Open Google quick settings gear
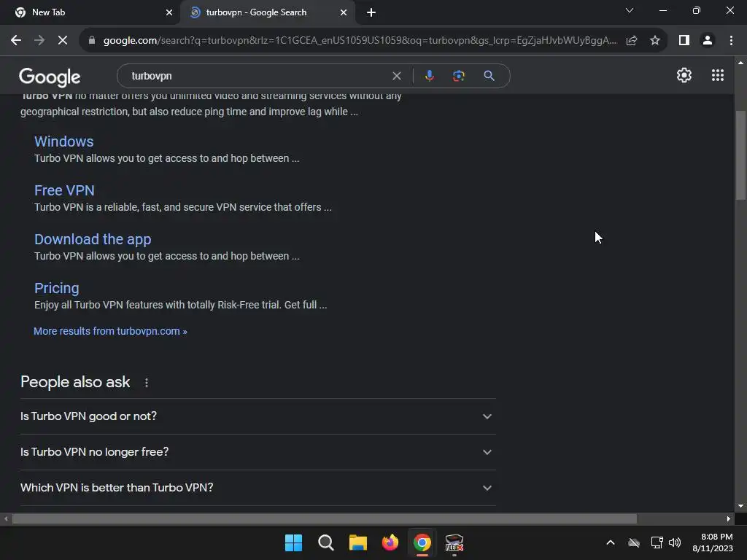The height and width of the screenshot is (560, 747). pyautogui.click(x=684, y=75)
